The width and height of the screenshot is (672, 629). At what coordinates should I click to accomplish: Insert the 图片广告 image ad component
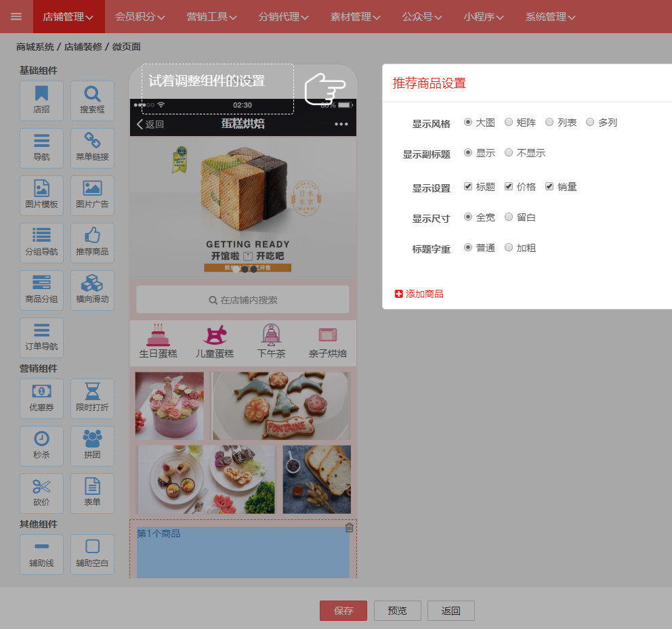pyautogui.click(x=92, y=195)
